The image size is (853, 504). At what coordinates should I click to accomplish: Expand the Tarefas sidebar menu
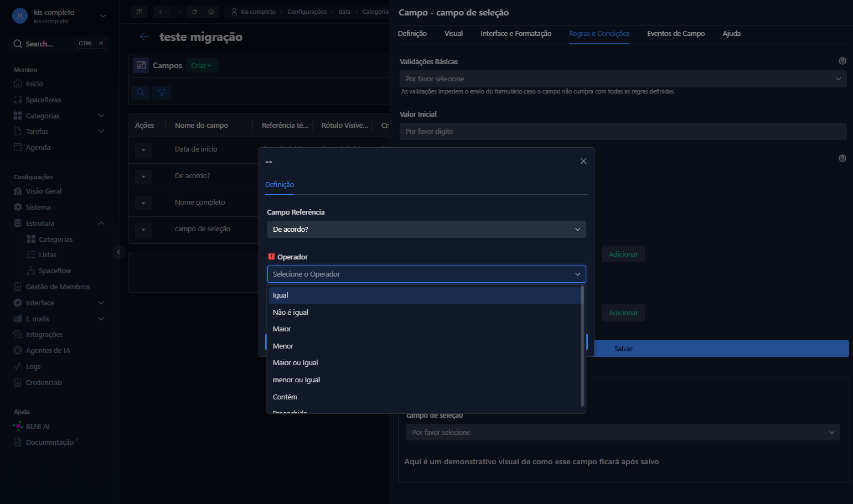101,131
